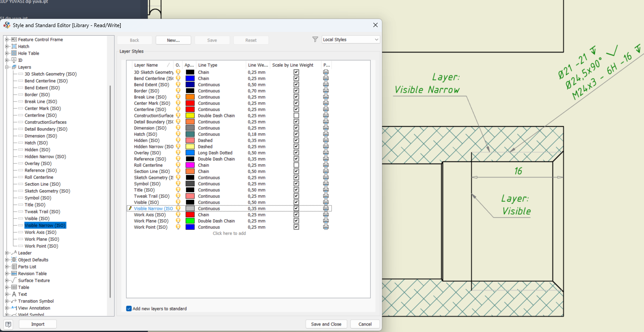This screenshot has width=644, height=332.
Task: Open the help question mark icon
Action: point(8,324)
